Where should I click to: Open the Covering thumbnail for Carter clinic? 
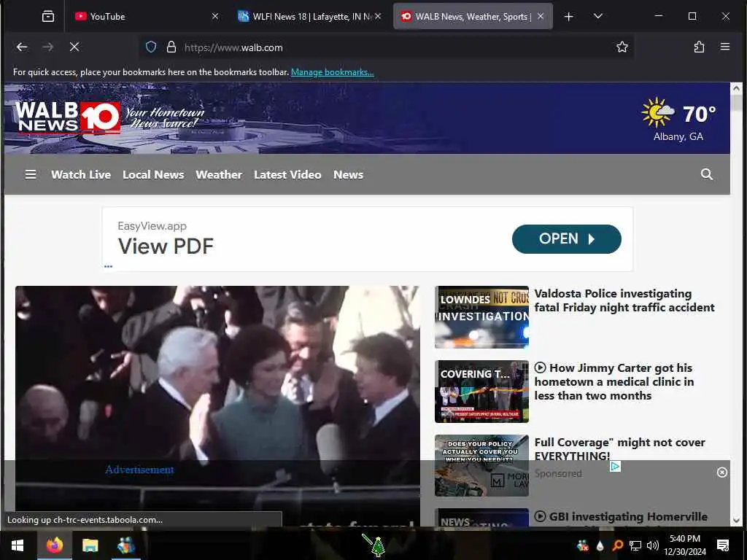click(481, 392)
